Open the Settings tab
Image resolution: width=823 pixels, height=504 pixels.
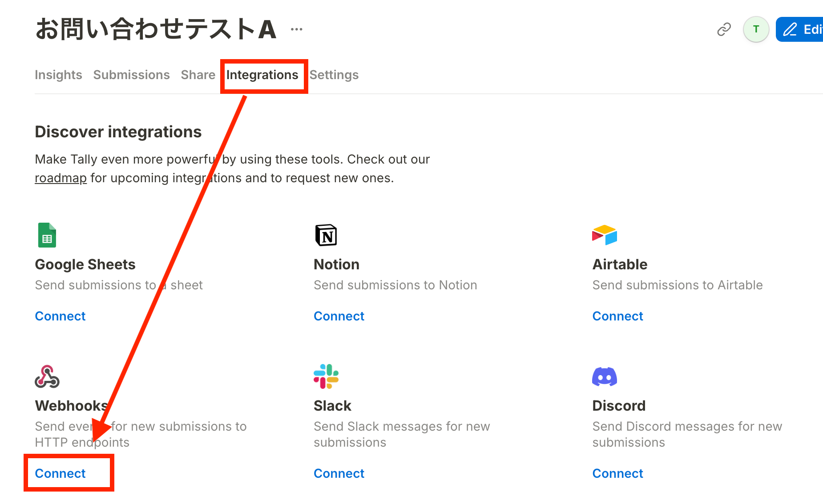pos(334,75)
